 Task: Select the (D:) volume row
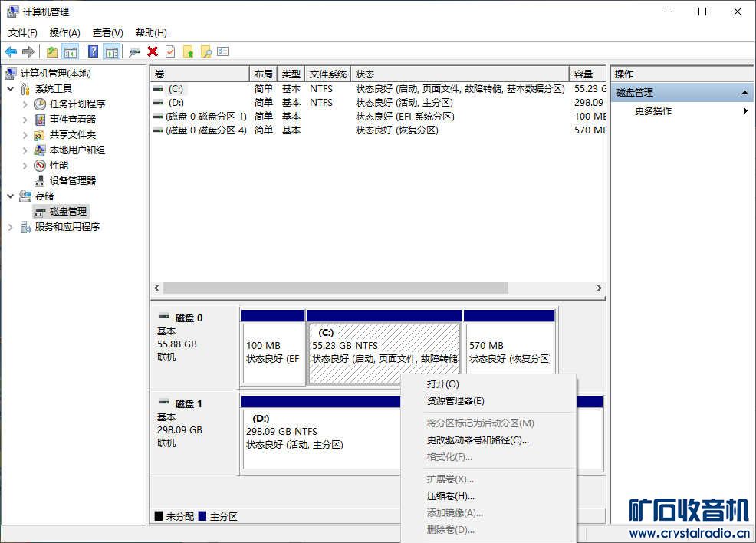[379, 103]
